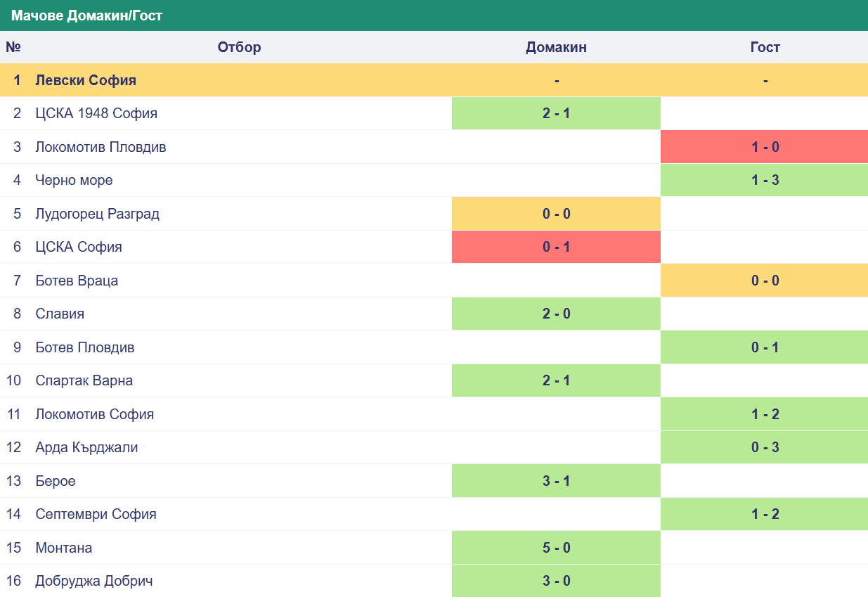Select the highlighted Левски София row

click(434, 80)
